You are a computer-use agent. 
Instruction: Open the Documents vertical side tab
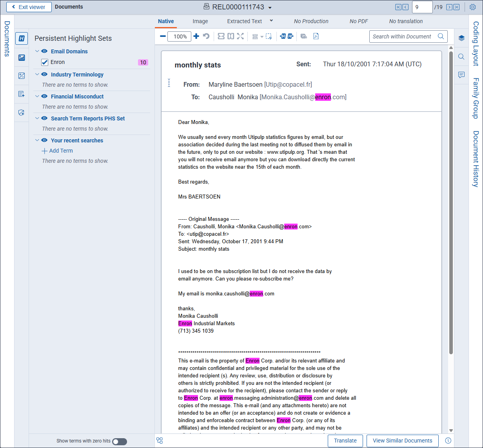pyautogui.click(x=7, y=39)
